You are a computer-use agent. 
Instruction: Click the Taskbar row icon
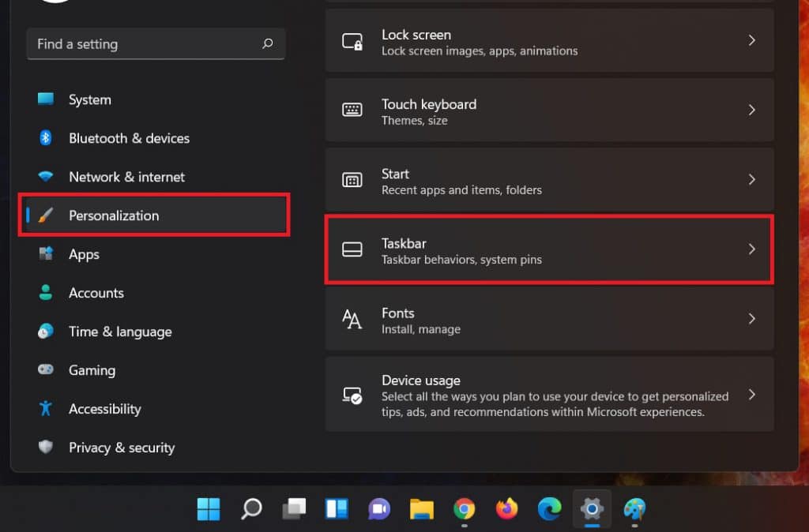(x=352, y=249)
